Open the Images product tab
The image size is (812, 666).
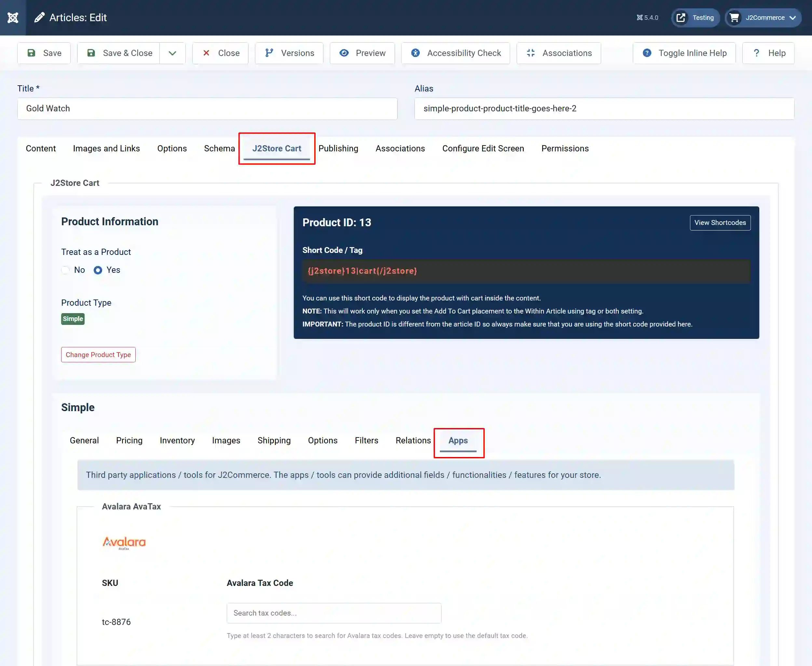[x=226, y=440]
